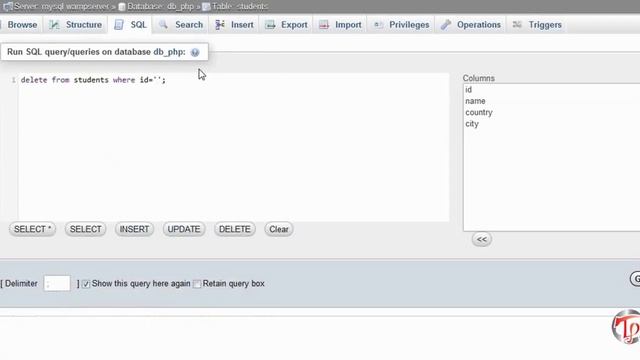Viewport: 640px width, 360px height.
Task: Click the plain SELECT button
Action: tap(85, 229)
